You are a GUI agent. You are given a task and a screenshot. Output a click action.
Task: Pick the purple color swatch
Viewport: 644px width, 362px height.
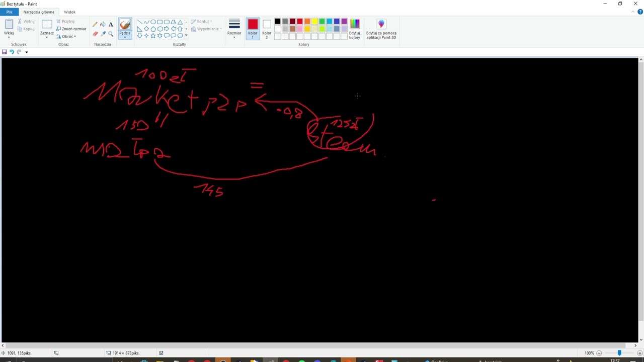(x=344, y=21)
